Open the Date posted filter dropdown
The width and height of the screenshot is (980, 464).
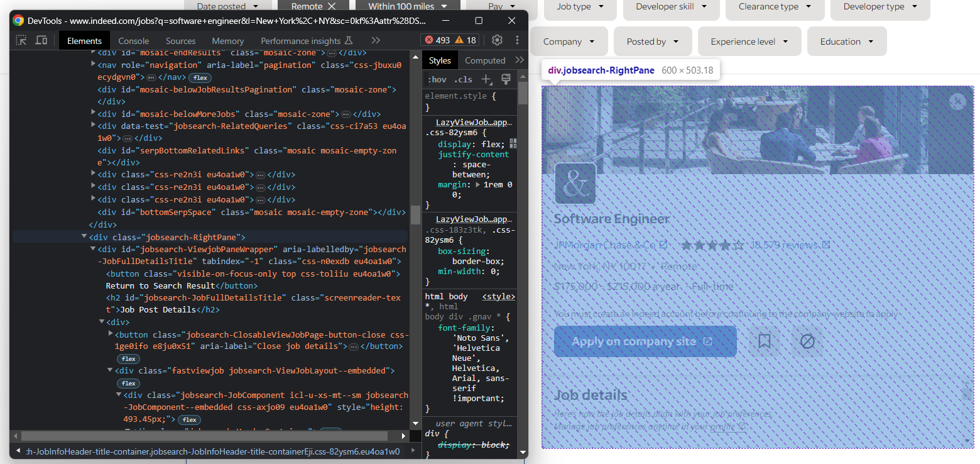click(227, 5)
